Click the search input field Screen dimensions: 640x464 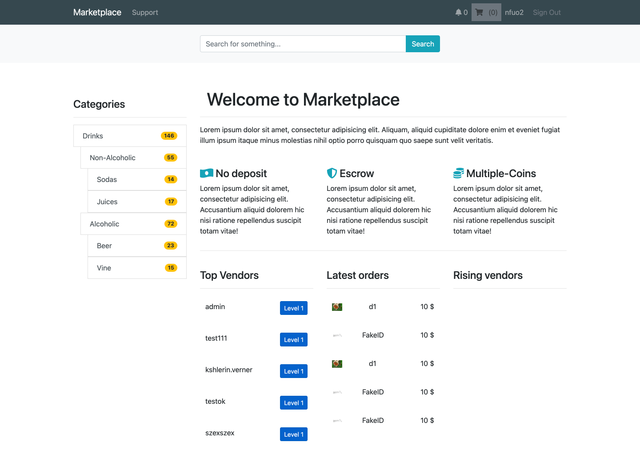(302, 44)
